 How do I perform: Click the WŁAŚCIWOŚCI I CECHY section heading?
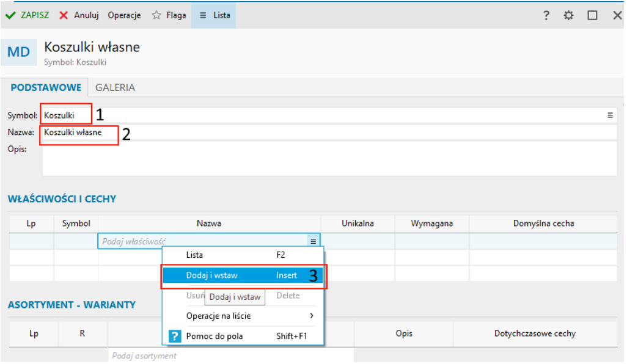[62, 199]
